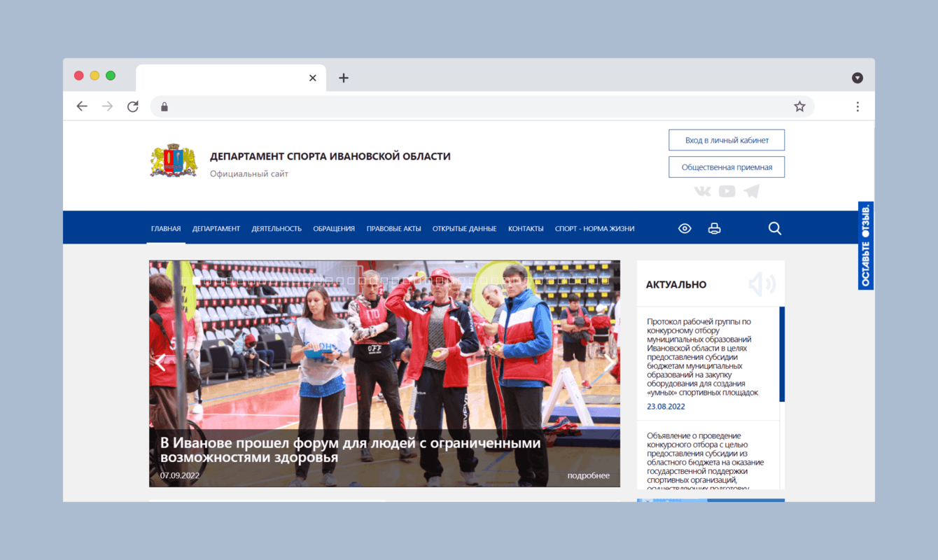Open the site's VK social page

(x=702, y=190)
